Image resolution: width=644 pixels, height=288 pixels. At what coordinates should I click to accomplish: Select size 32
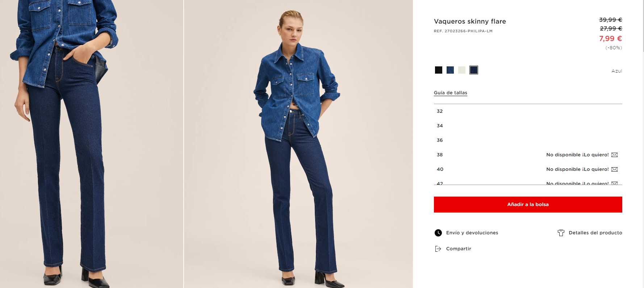click(x=528, y=111)
